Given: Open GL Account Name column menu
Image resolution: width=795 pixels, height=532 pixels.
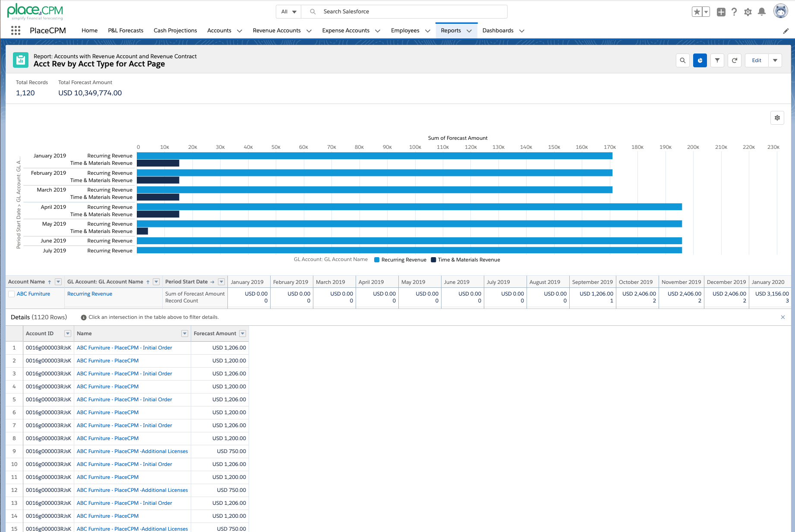Looking at the screenshot, I should point(156,282).
